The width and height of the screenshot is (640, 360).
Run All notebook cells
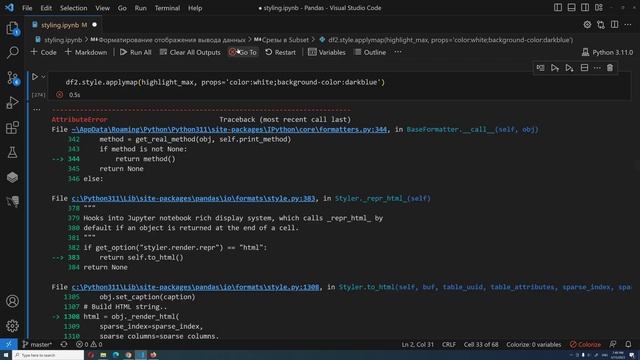tap(136, 52)
